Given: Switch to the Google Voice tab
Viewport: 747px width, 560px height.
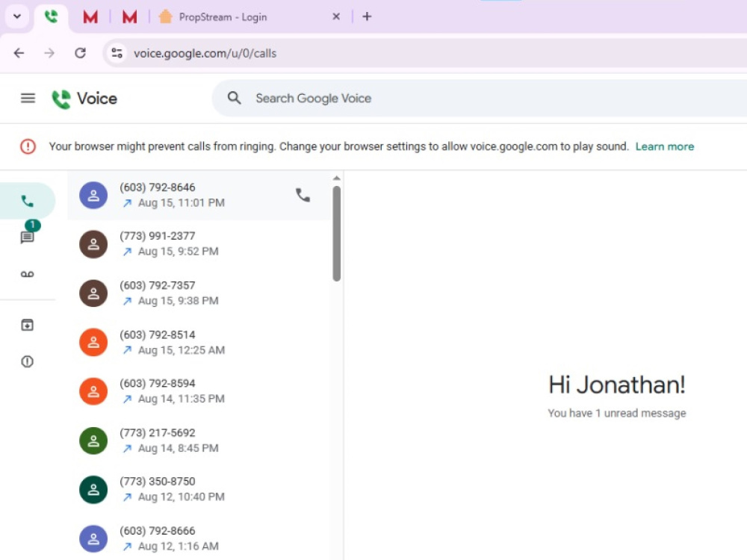Looking at the screenshot, I should [52, 16].
